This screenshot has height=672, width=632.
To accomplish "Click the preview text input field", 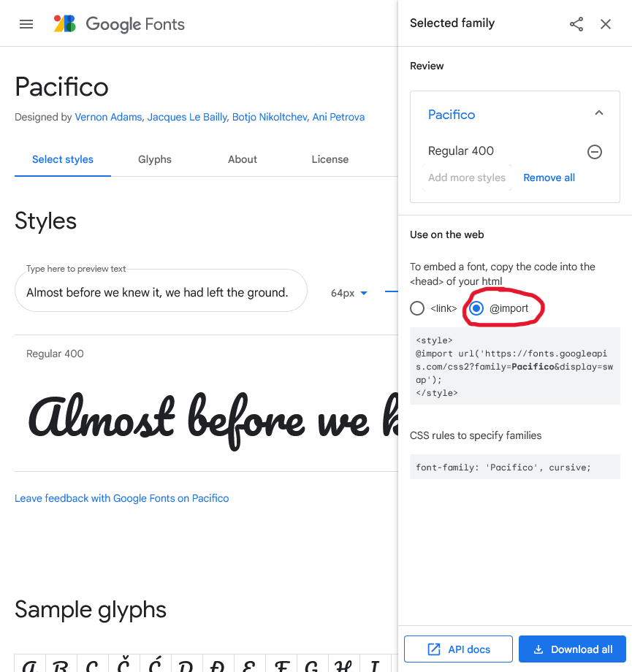I will point(161,291).
